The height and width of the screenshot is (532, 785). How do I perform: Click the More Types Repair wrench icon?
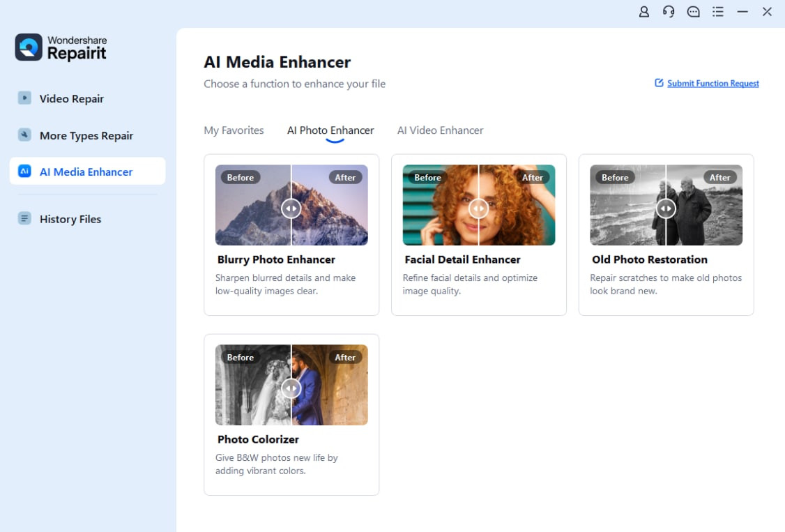click(24, 135)
